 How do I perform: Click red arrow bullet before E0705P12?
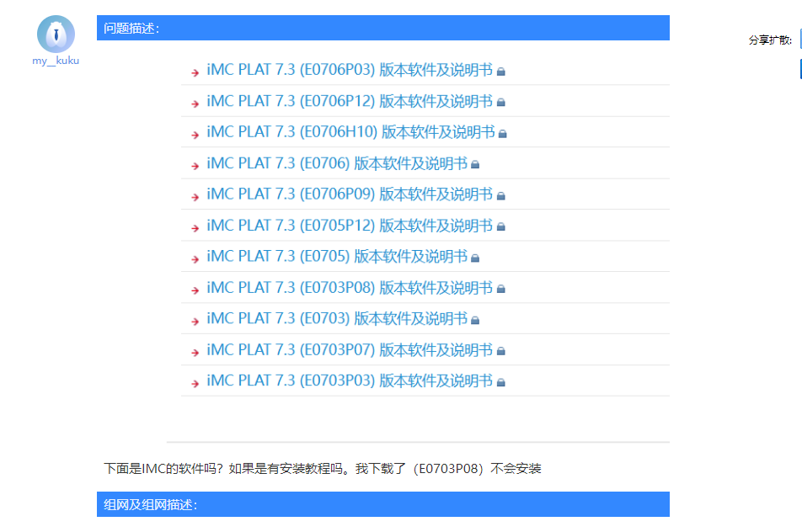pos(195,228)
